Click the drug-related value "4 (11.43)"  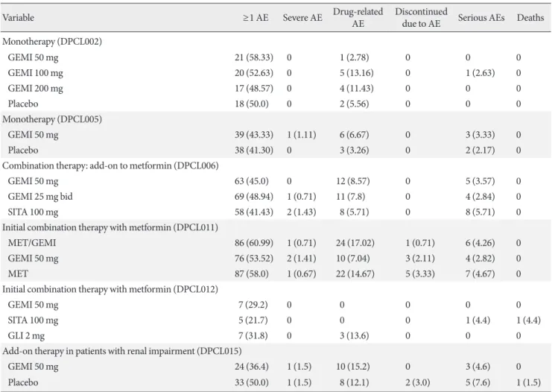click(x=357, y=88)
